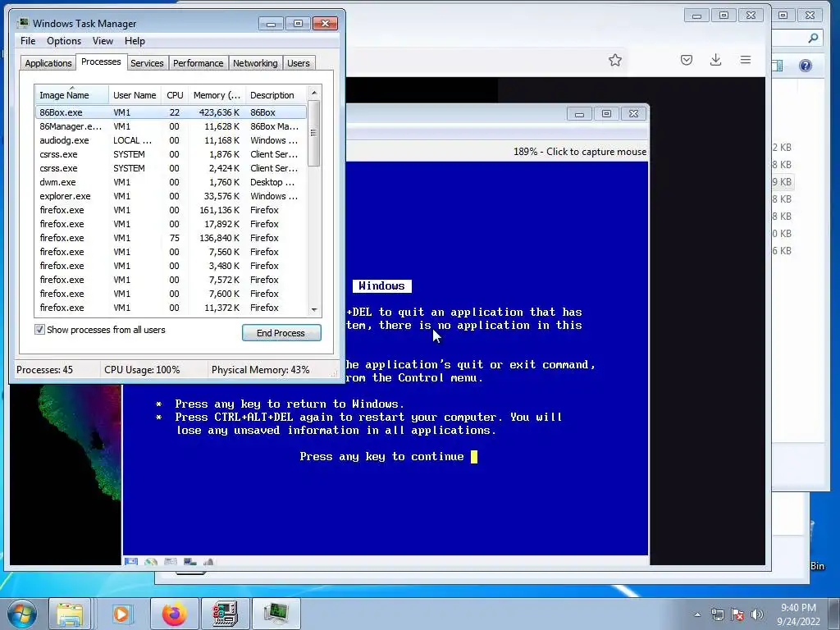Click Action Center flag tray icon
The image size is (840, 630).
coord(737,614)
